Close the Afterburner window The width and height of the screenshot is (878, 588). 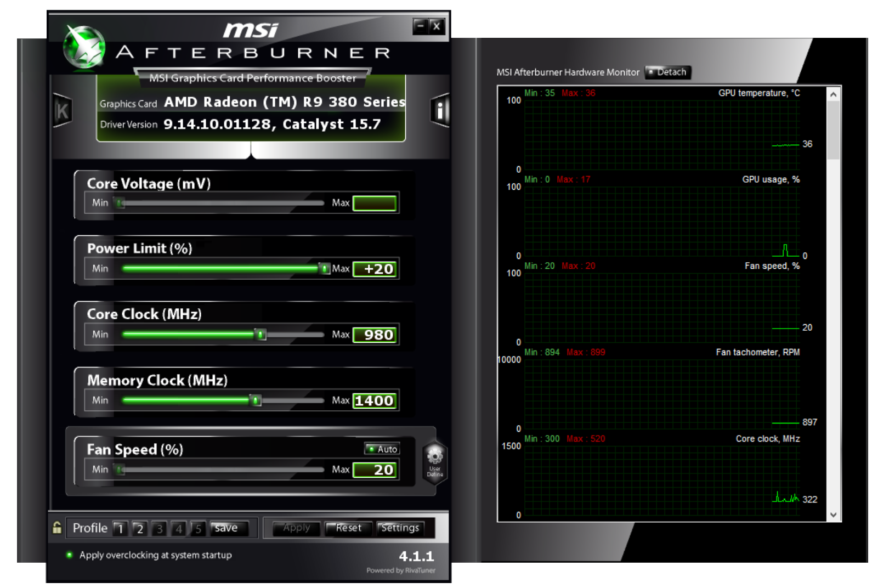[x=436, y=26]
